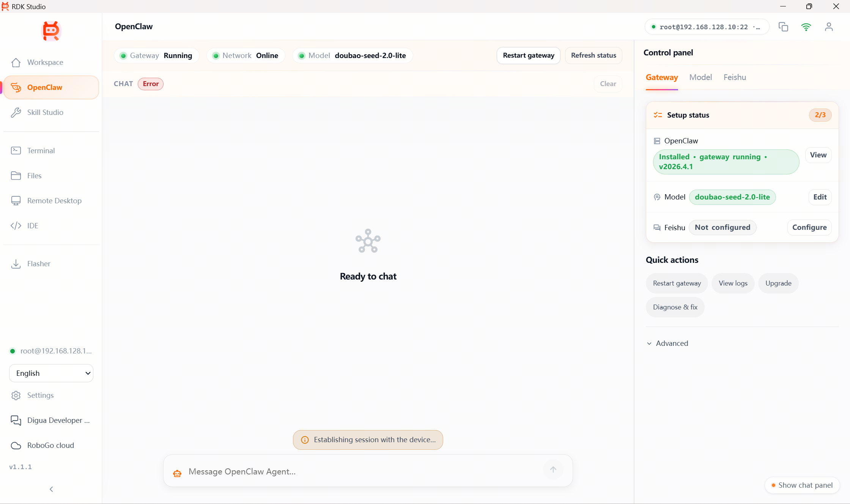Click the Installed gateway running v2026.4.1 badge
The width and height of the screenshot is (850, 504).
pos(726,162)
